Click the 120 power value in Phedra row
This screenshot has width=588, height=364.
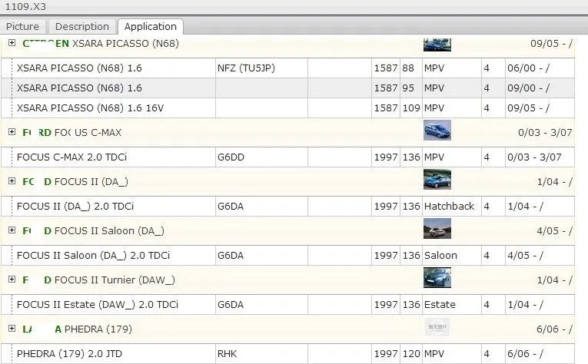pos(411,353)
